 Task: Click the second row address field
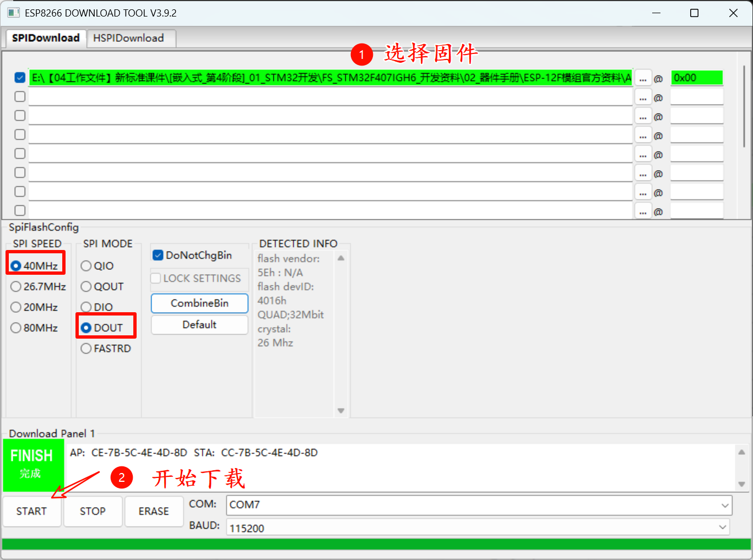click(x=697, y=97)
